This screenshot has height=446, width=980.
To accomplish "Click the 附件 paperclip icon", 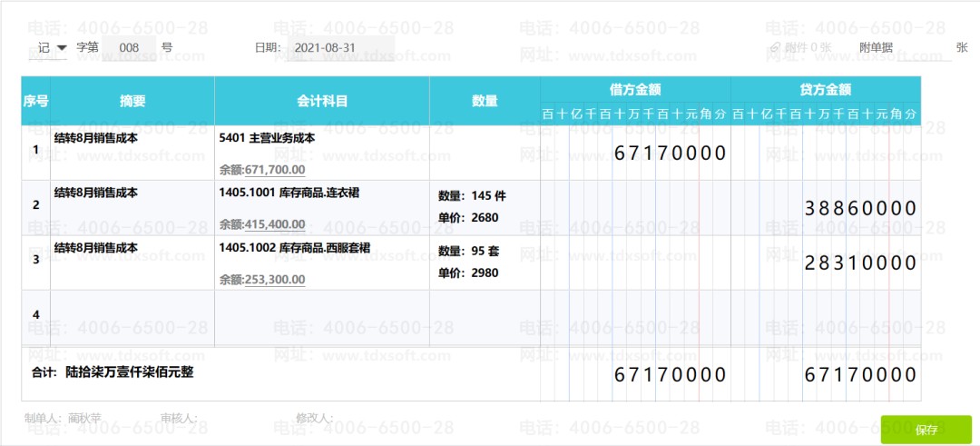I will point(776,47).
